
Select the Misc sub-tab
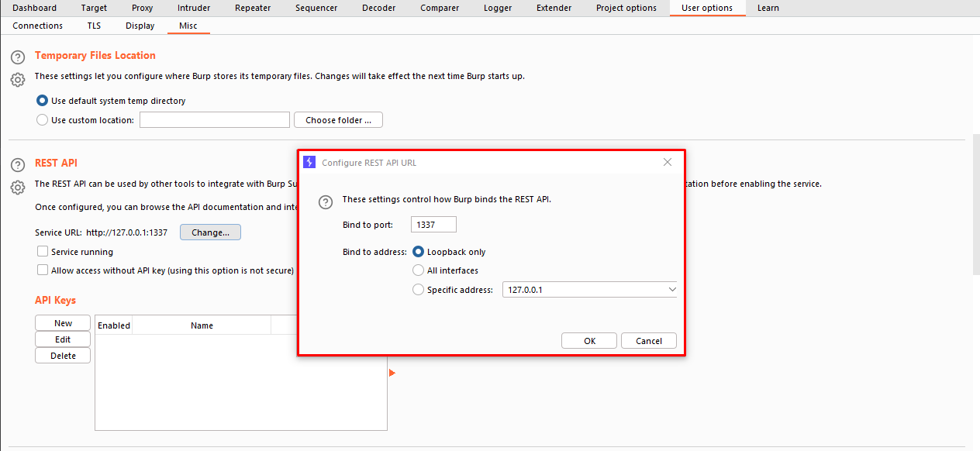click(x=188, y=26)
